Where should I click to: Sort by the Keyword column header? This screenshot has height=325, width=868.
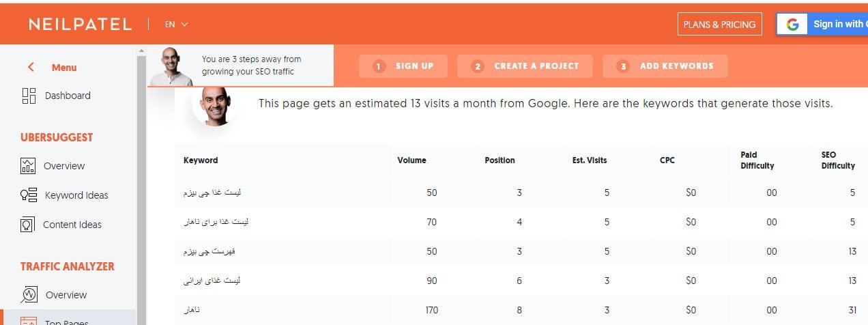pyautogui.click(x=201, y=160)
